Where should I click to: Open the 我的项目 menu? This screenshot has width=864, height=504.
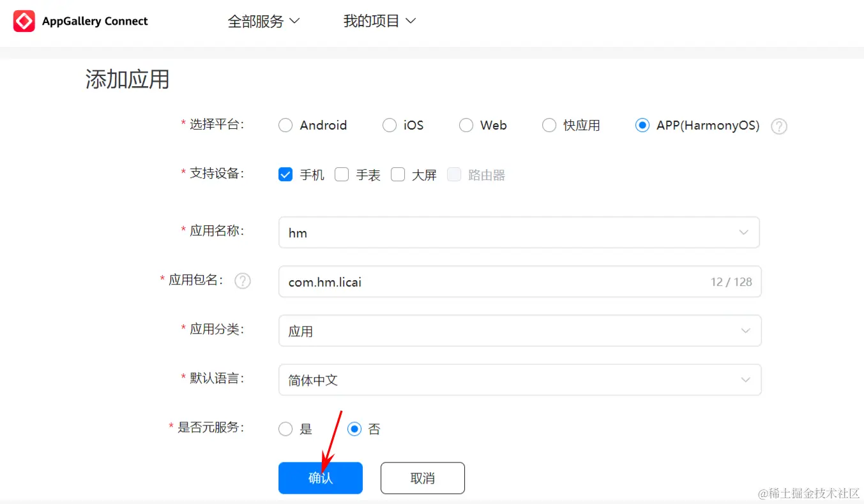380,21
